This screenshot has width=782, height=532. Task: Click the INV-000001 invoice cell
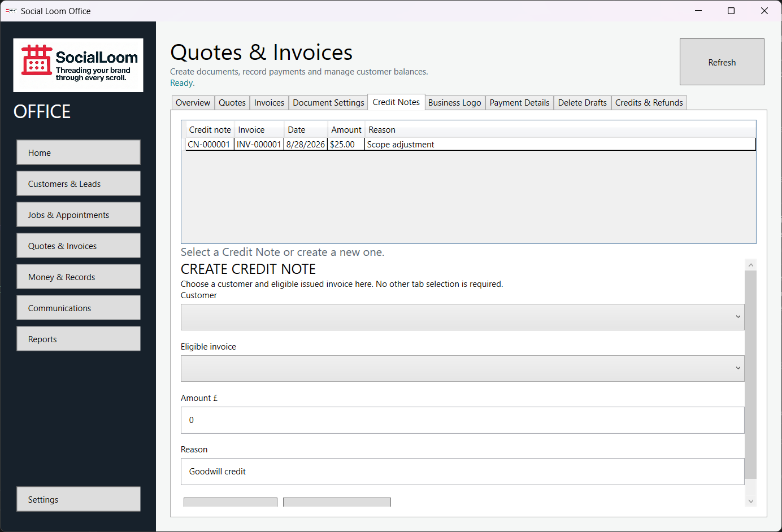click(x=259, y=145)
